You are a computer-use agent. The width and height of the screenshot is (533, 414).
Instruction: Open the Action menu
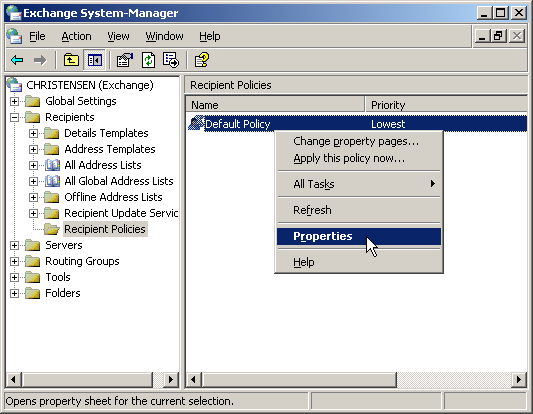click(76, 36)
